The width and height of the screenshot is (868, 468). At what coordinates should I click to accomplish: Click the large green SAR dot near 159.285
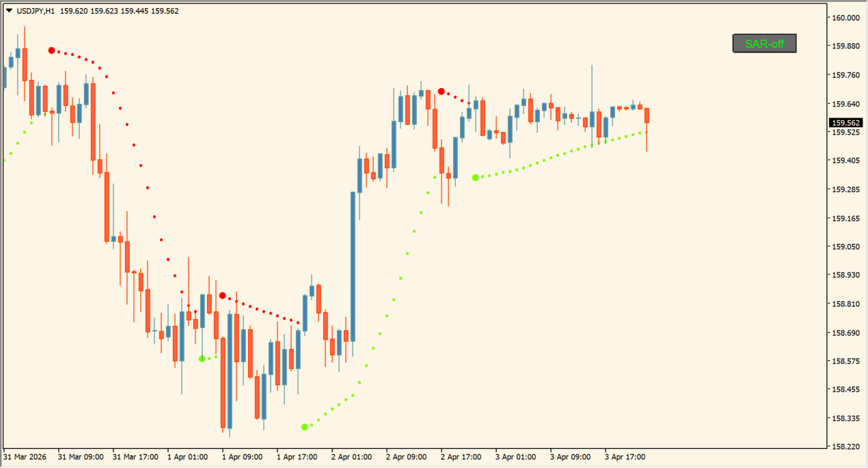(476, 178)
